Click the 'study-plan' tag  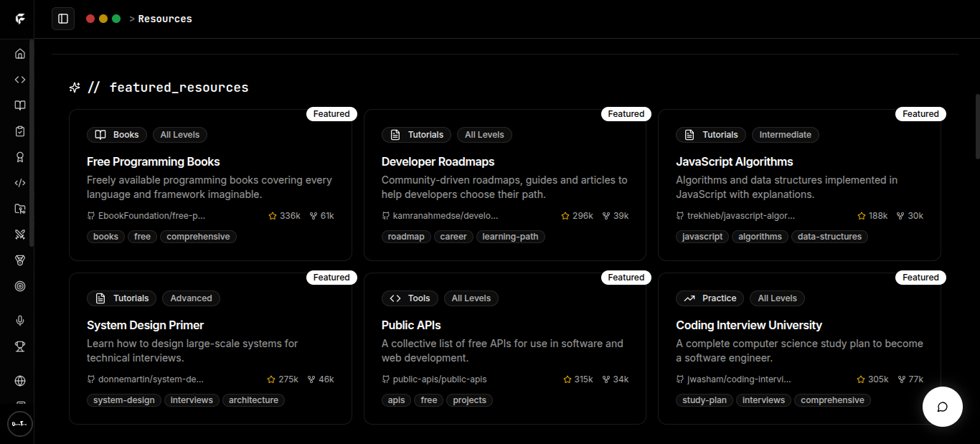point(705,400)
